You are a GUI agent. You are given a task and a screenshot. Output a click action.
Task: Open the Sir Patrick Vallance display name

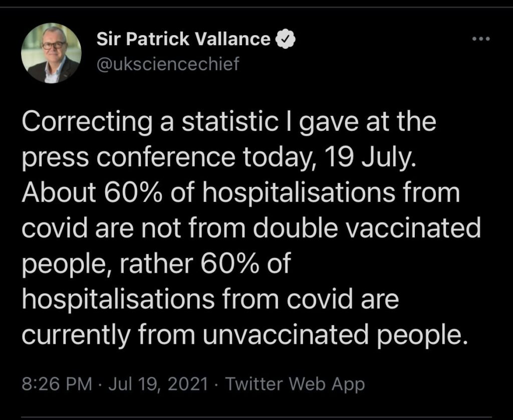click(183, 39)
